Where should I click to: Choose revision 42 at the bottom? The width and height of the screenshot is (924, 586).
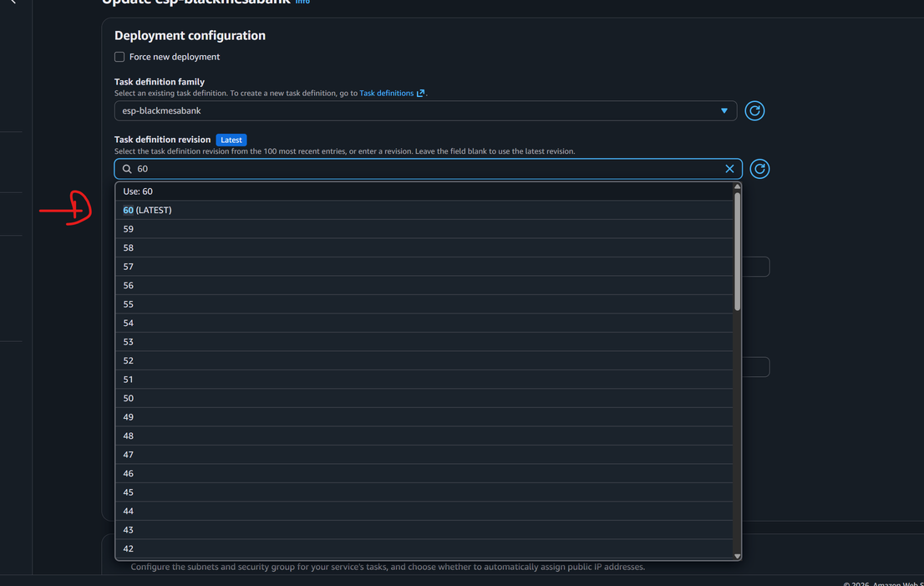click(129, 548)
